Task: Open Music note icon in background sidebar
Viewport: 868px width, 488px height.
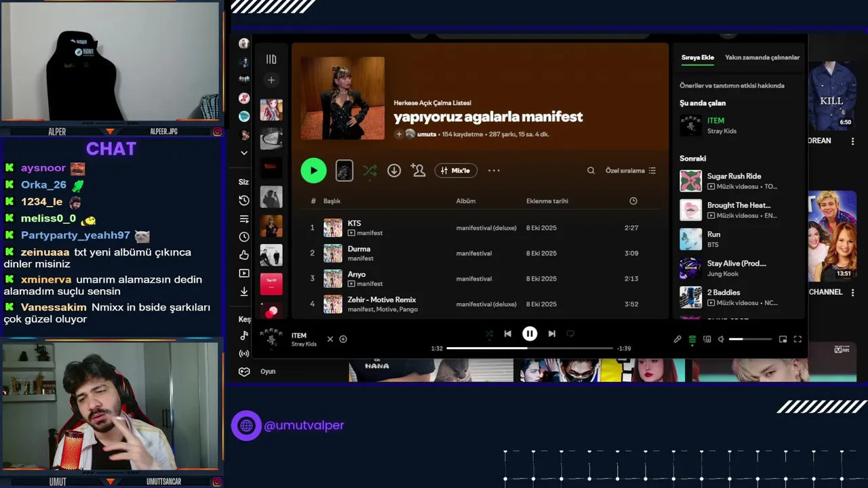Action: tap(244, 335)
